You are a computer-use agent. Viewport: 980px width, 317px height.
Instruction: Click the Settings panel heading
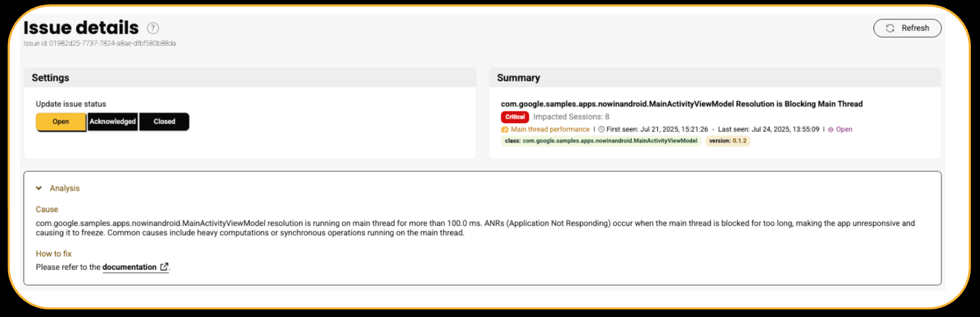(50, 78)
